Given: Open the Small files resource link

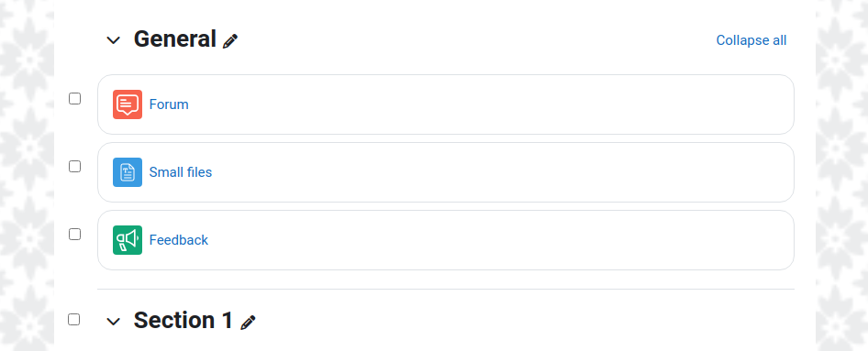Looking at the screenshot, I should [x=181, y=172].
